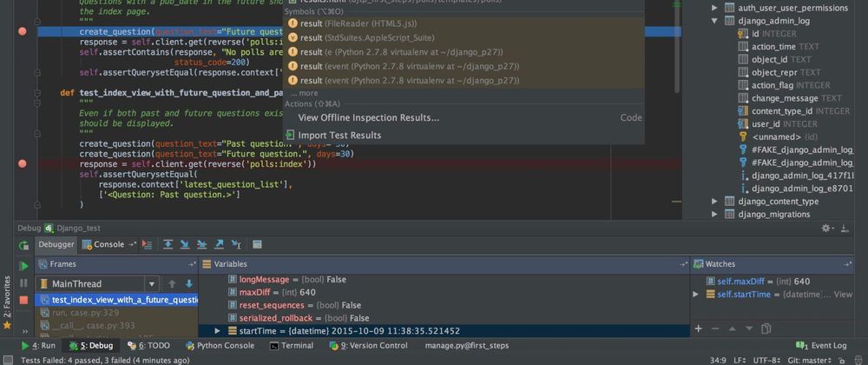
Task: Click the Run to Cursor icon
Action: pos(235,245)
